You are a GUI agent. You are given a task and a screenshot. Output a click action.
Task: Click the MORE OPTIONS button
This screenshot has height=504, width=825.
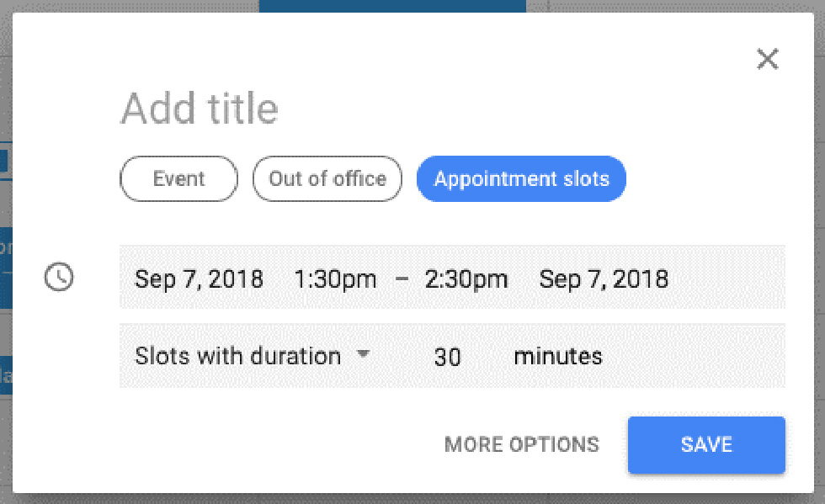pos(522,444)
